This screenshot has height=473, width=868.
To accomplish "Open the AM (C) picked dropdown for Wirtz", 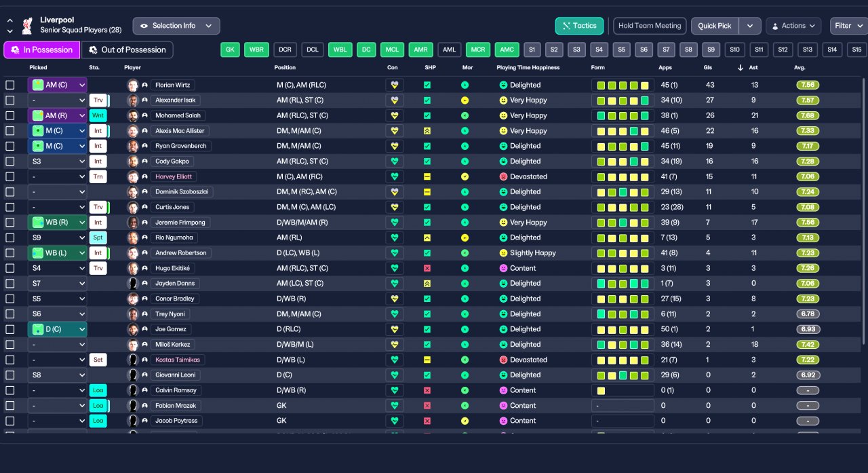I will click(x=58, y=86).
